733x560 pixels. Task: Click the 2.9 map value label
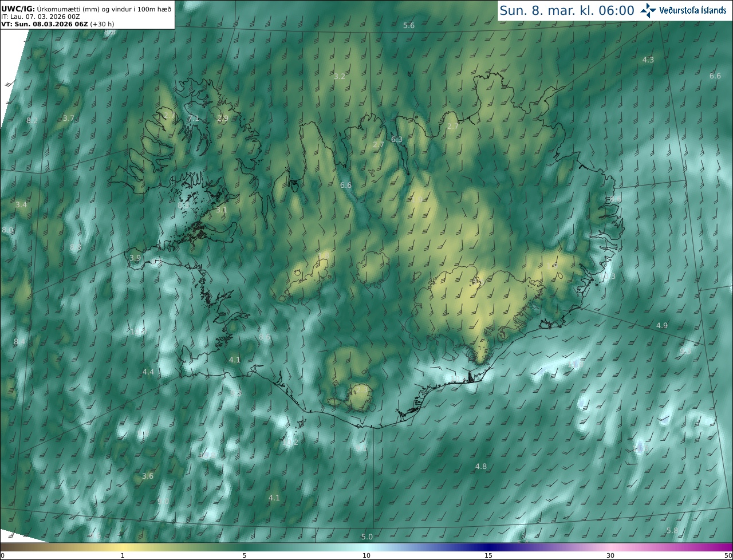(x=223, y=118)
